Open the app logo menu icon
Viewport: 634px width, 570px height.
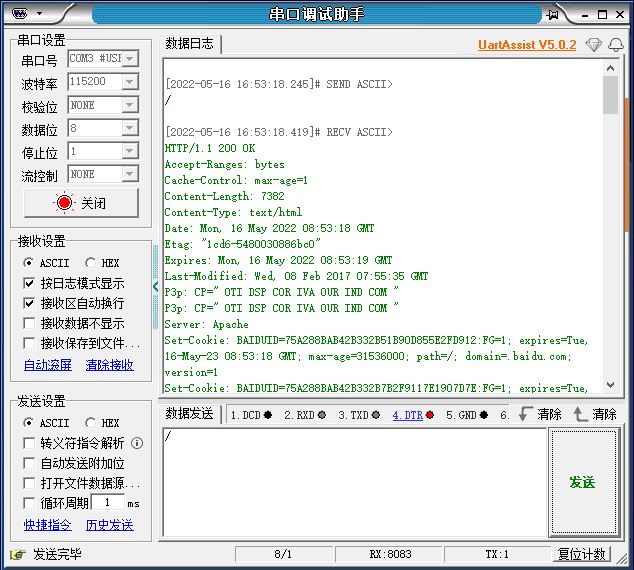click(x=19, y=14)
